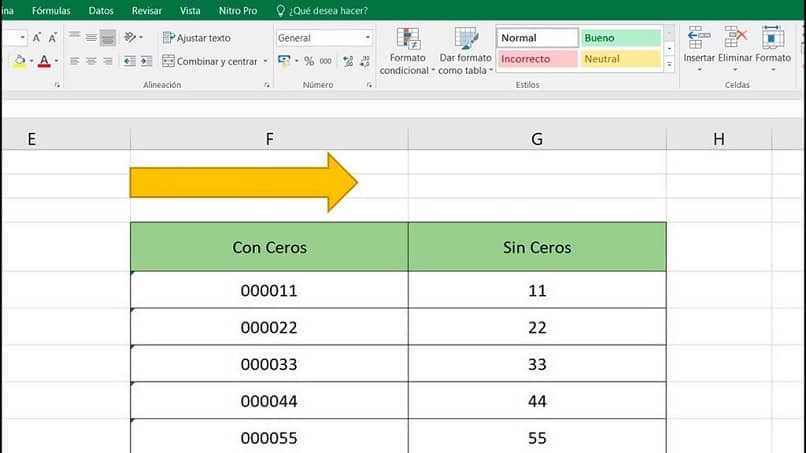The height and width of the screenshot is (453, 806).
Task: Click the Formato cells icon
Action: (773, 38)
